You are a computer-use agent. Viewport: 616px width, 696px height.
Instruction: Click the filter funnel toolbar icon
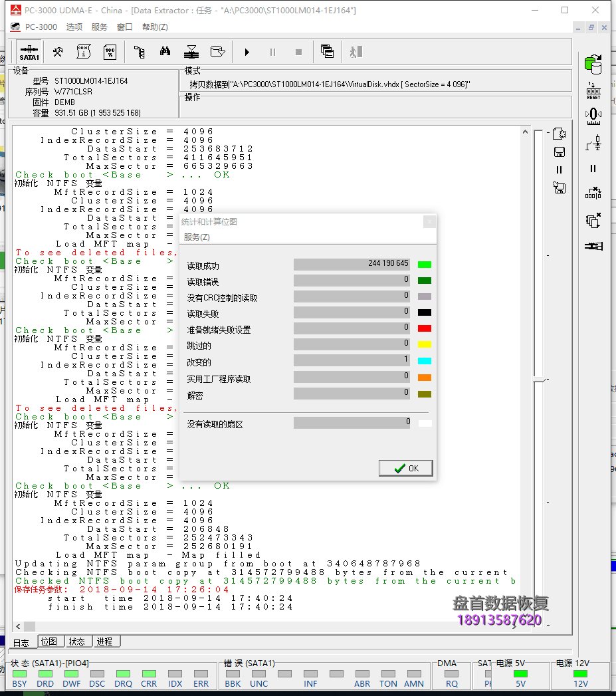tap(190, 51)
